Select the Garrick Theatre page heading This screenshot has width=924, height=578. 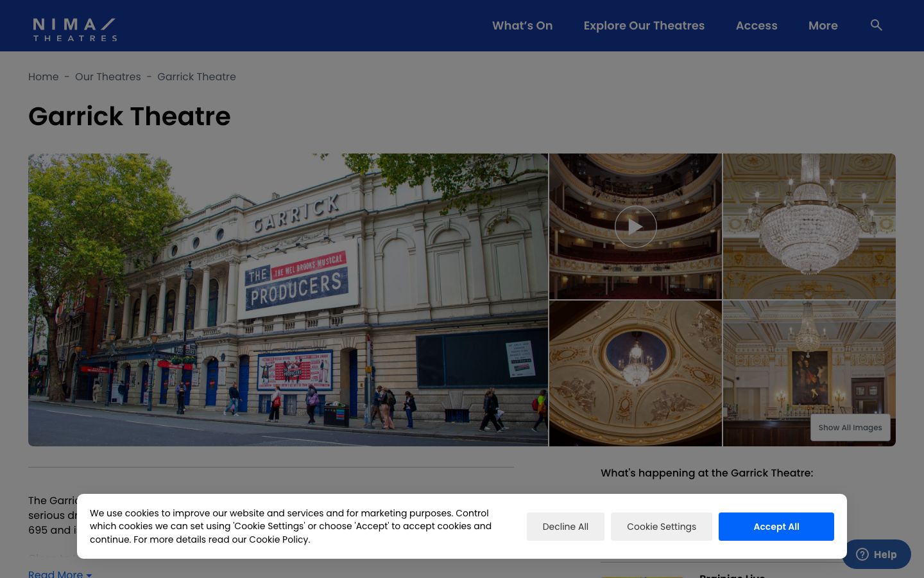tap(130, 116)
